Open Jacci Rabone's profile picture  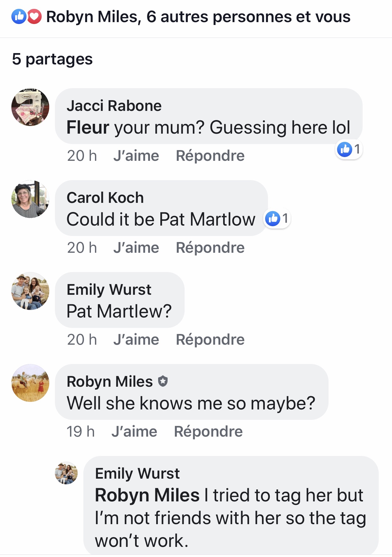(30, 107)
